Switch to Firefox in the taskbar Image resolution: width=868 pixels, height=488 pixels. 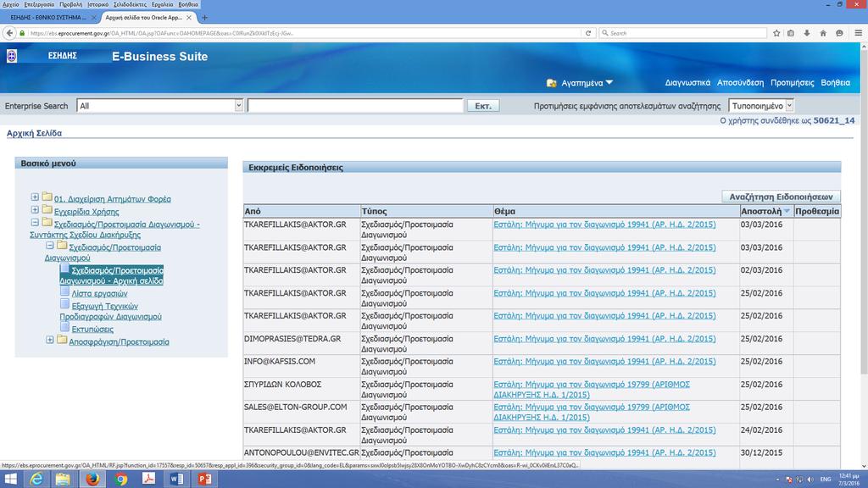[x=92, y=480]
